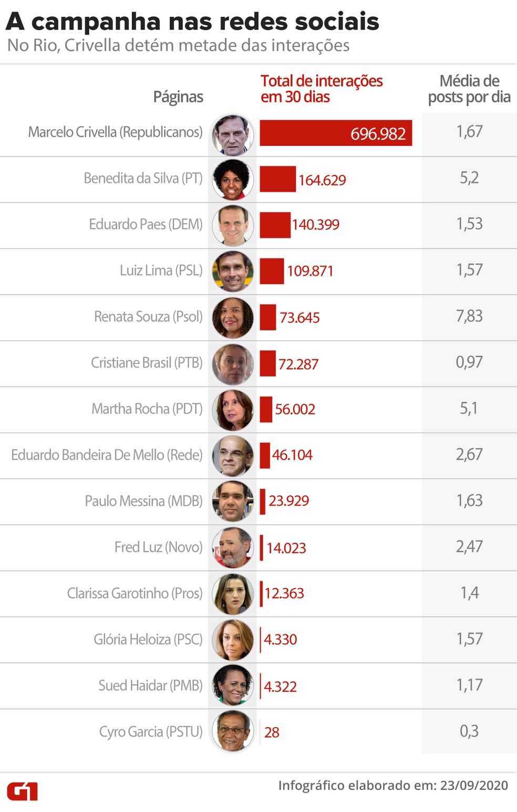Click Cyro Garcia's portrait photo
The height and width of the screenshot is (812, 517).
(x=233, y=731)
